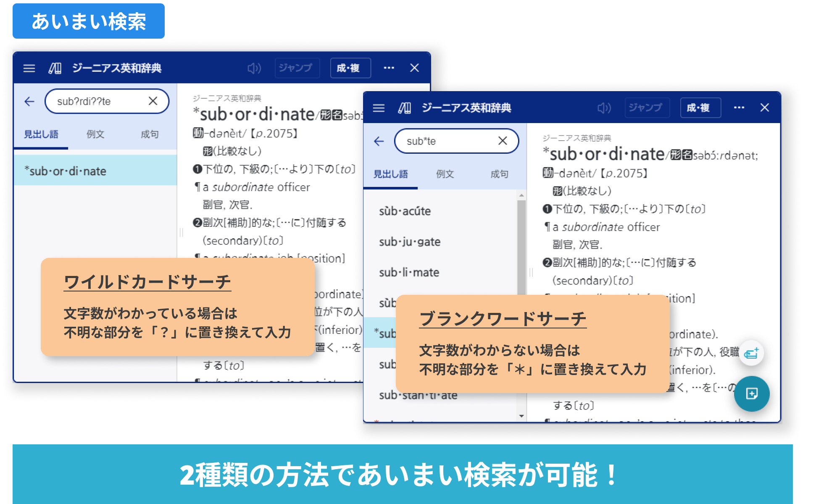Select sub·stan·ti·ate in results list
Image resolution: width=816 pixels, height=504 pixels.
(x=418, y=396)
